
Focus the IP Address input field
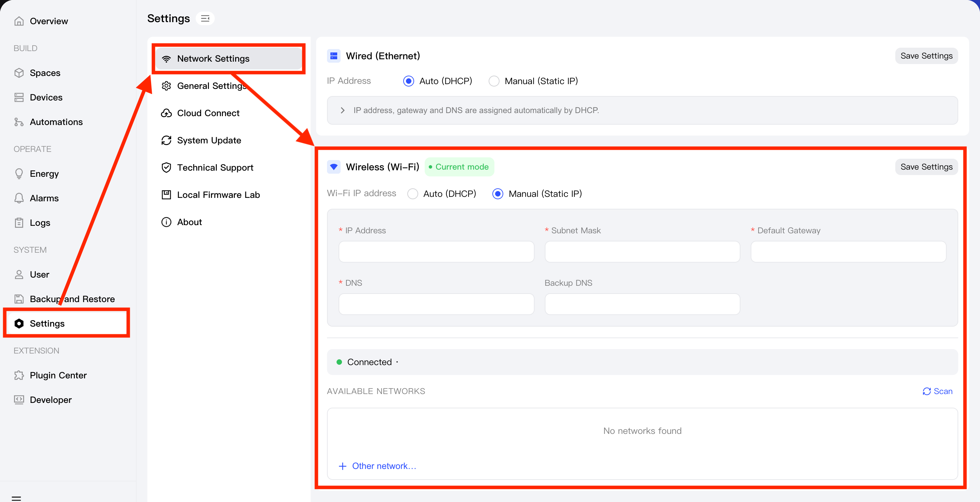(436, 252)
